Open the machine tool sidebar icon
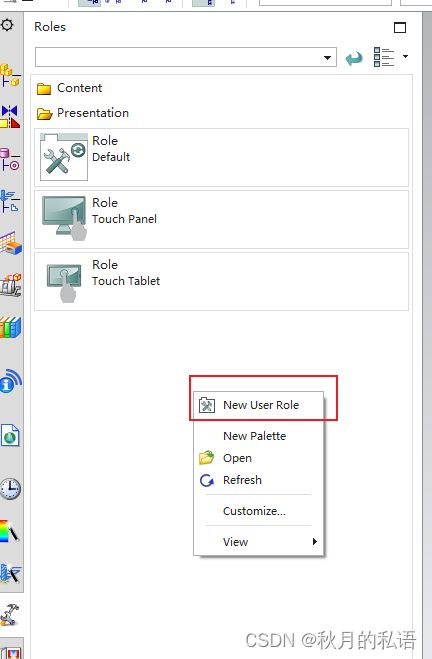The image size is (432, 659). click(x=11, y=285)
